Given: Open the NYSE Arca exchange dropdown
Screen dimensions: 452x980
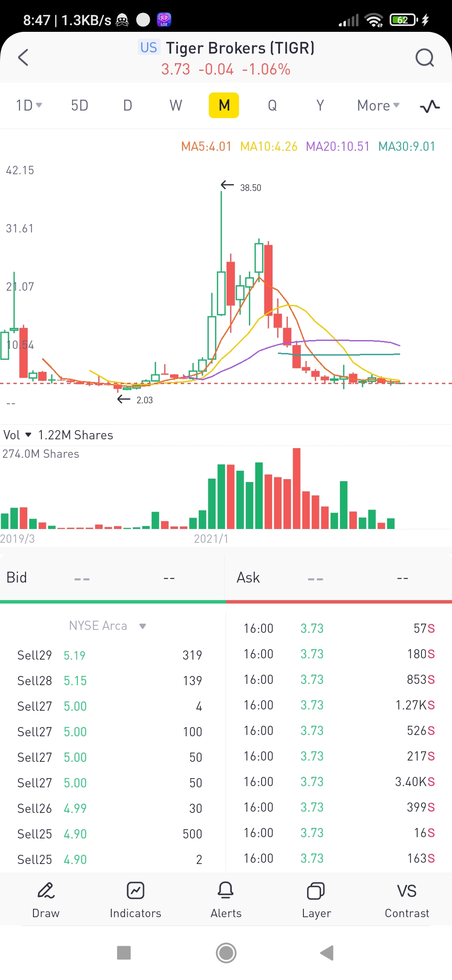Looking at the screenshot, I should (108, 626).
